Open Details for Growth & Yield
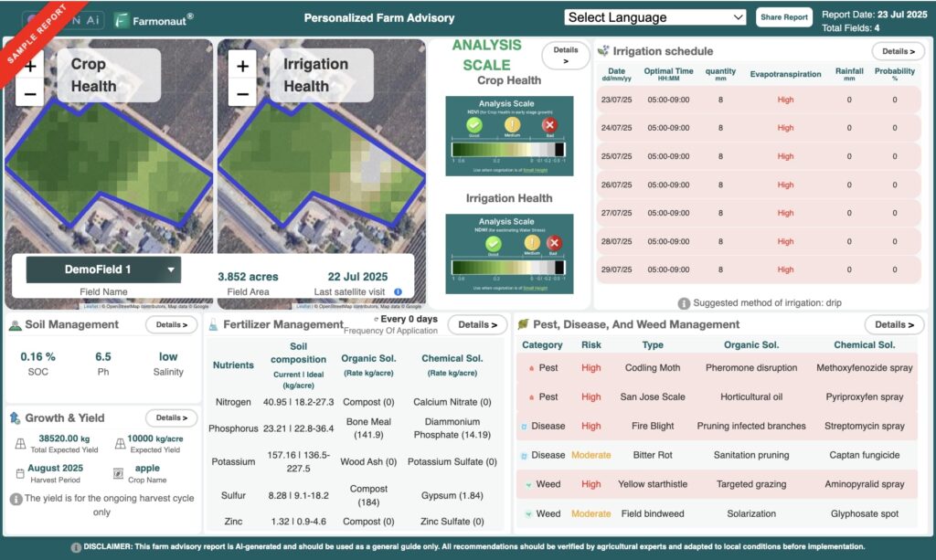The image size is (936, 560). [x=171, y=418]
